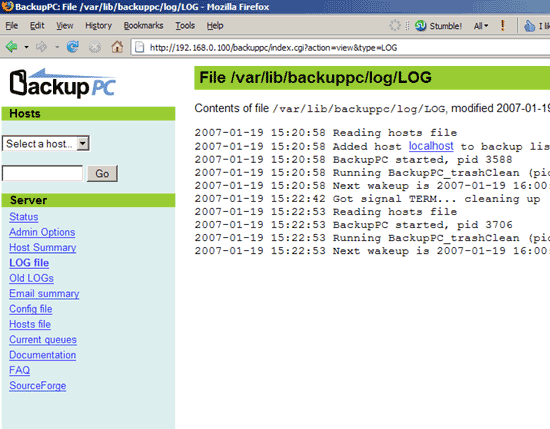The image size is (550, 429).
Task: Click the Forward arrow button
Action: 41,47
